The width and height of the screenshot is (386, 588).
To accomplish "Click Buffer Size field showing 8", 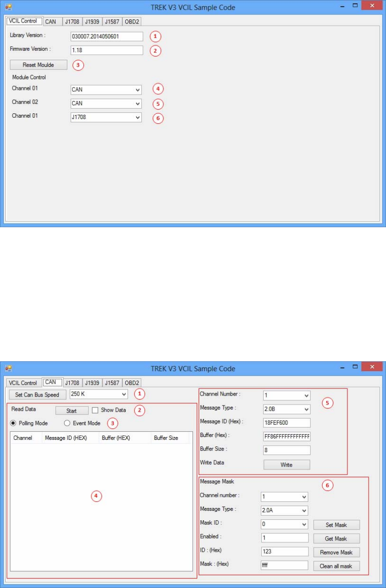I will click(x=287, y=450).
